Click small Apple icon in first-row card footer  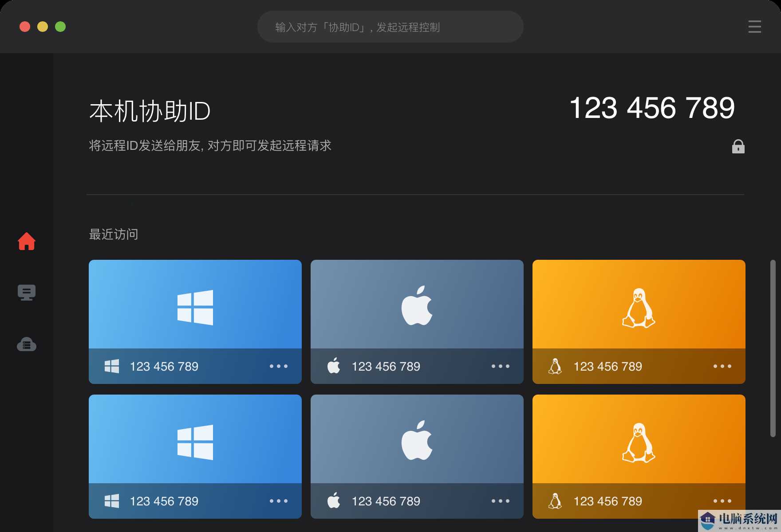[334, 366]
